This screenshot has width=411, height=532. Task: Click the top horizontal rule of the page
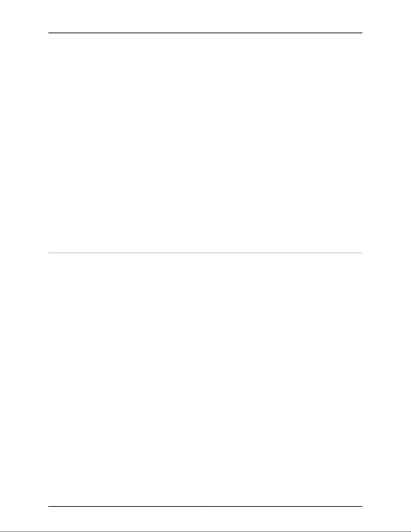pyautogui.click(x=205, y=33)
